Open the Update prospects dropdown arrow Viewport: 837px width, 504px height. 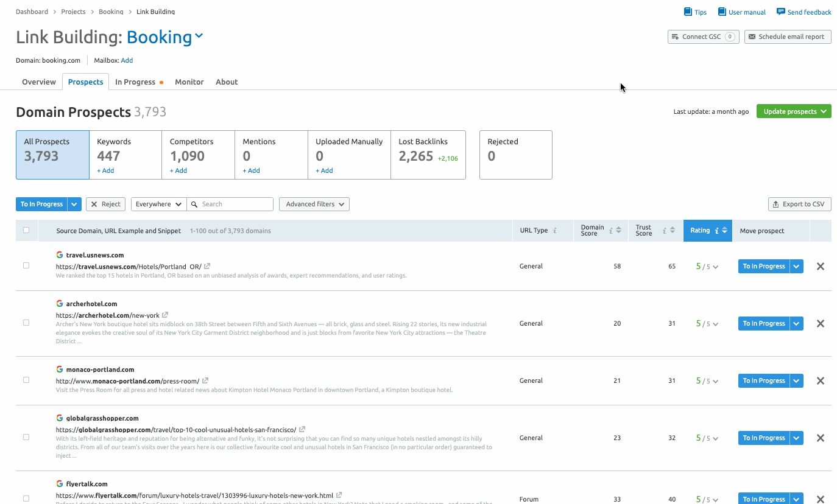tap(824, 111)
